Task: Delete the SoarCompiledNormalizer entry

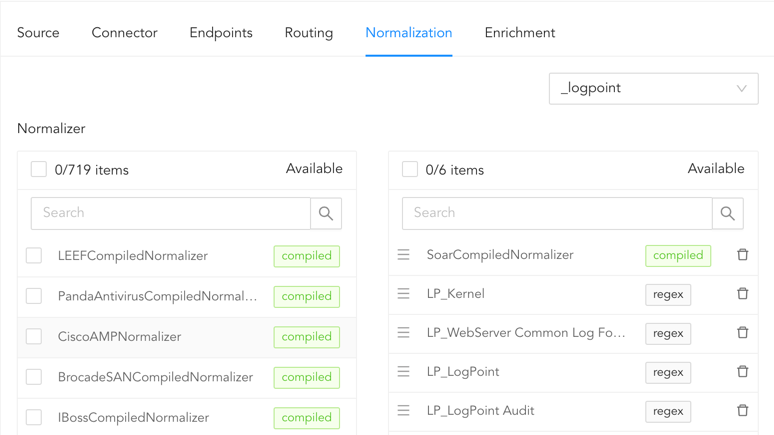Action: (x=742, y=255)
